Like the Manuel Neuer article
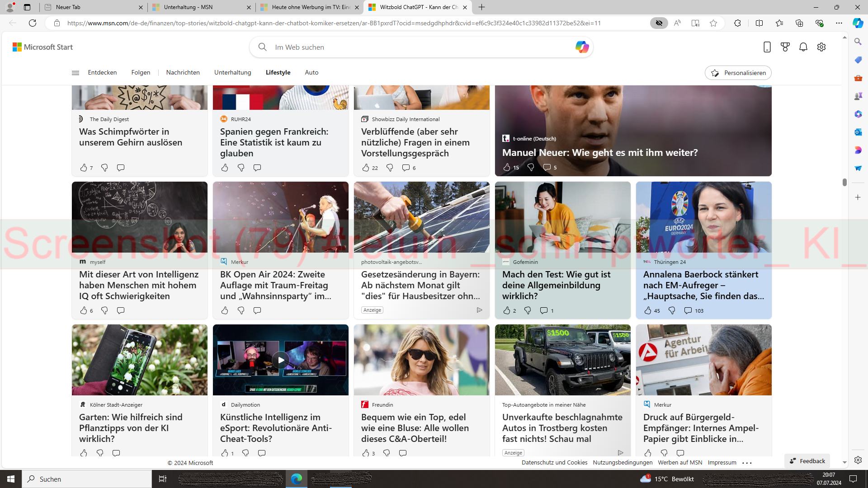 [507, 167]
